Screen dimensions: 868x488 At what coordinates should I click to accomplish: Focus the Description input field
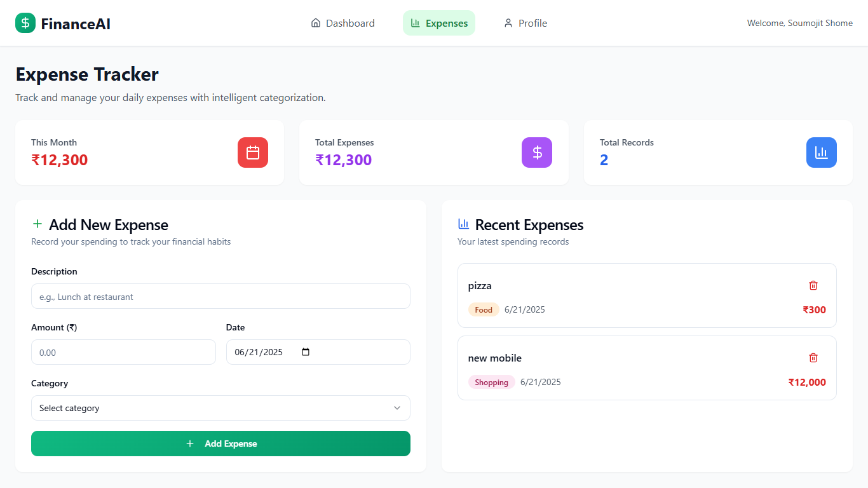tap(220, 296)
